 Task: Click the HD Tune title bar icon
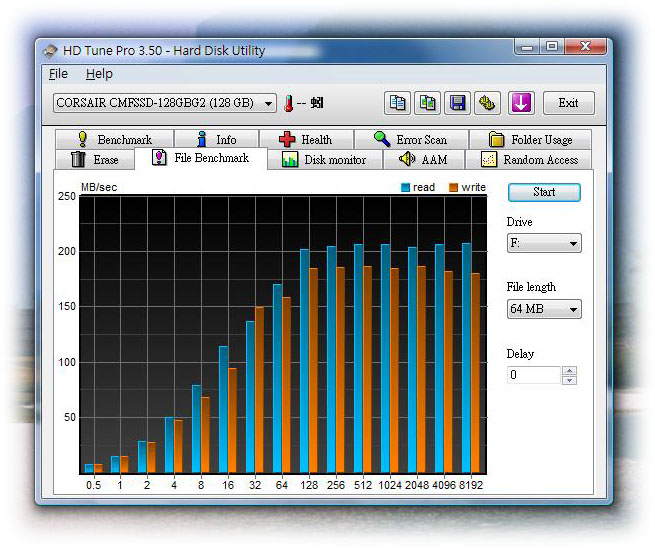[50, 50]
